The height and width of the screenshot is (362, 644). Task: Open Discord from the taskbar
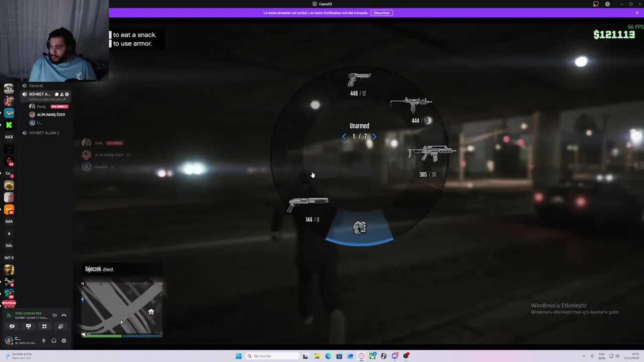[x=395, y=356]
